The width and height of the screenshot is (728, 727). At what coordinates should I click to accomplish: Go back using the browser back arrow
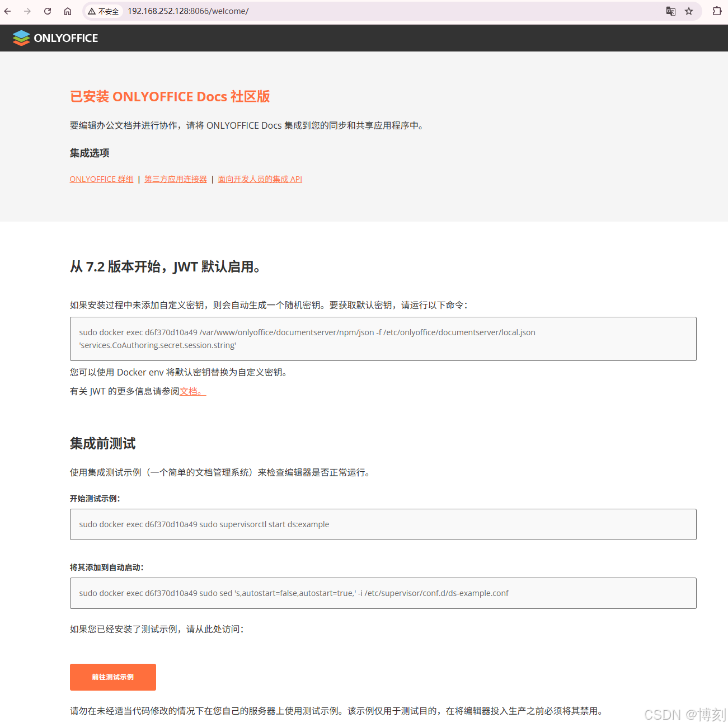(8, 11)
